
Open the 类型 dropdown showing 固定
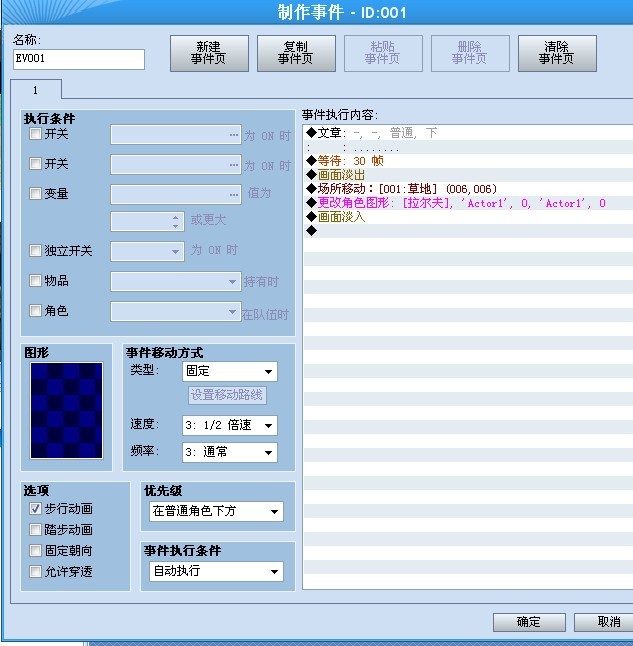coord(230,371)
